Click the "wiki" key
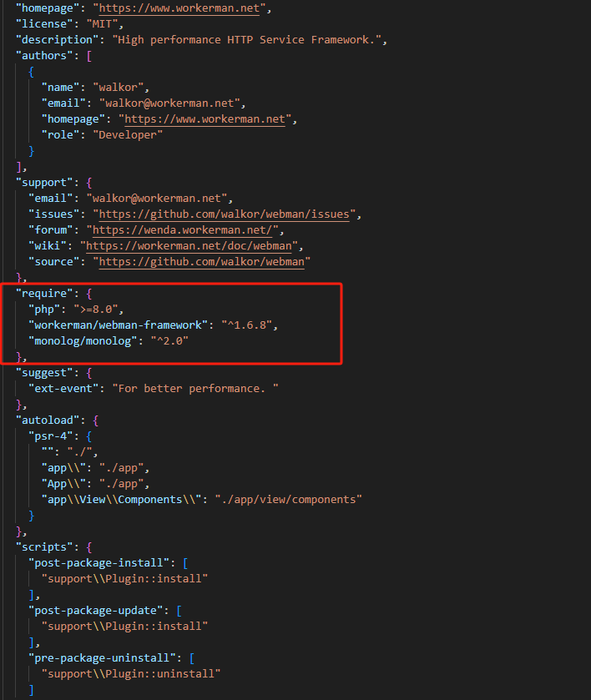This screenshot has height=700, width=591. click(48, 246)
